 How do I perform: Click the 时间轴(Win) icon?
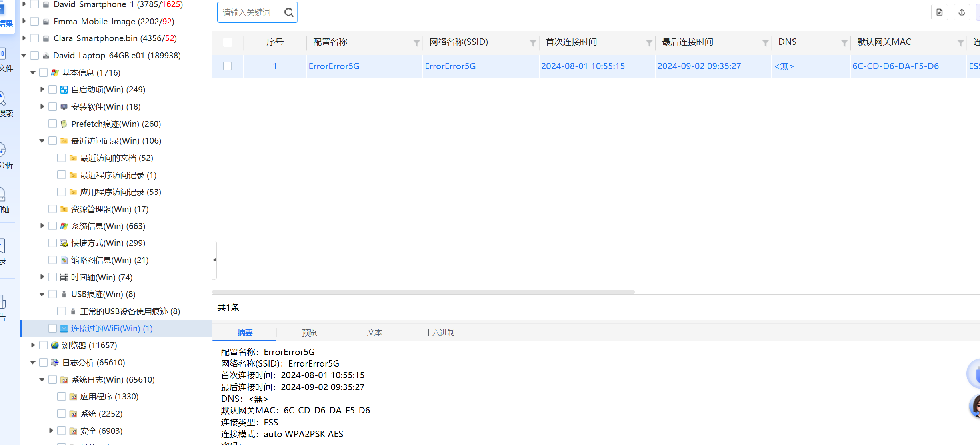64,277
